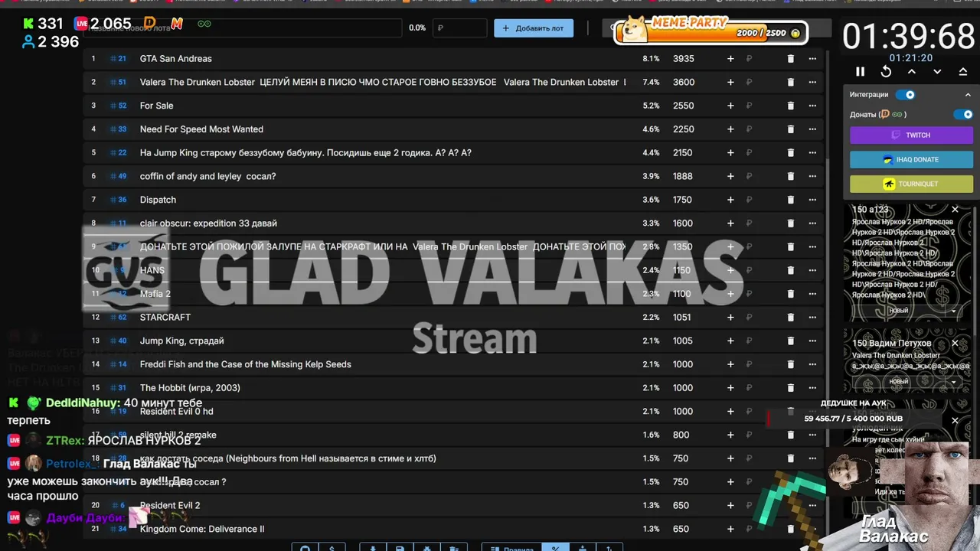
Task: Focus the ruble amount input field
Action: [x=459, y=28]
